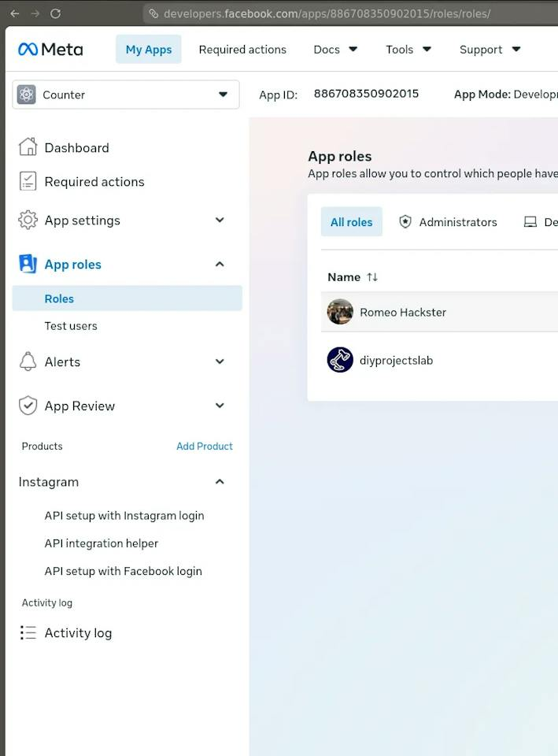Switch to the Administrators tab

pyautogui.click(x=448, y=222)
